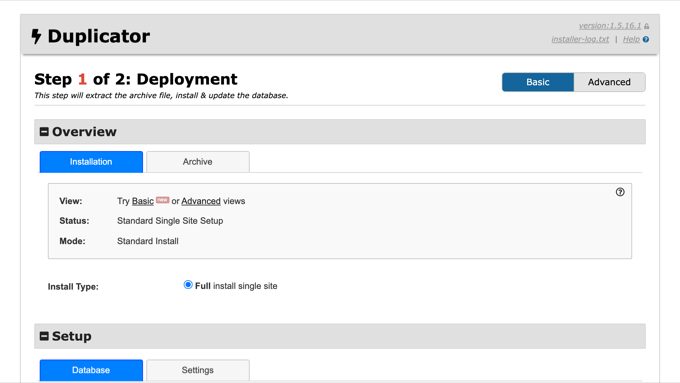Switch to Basic view mode button
This screenshot has height=383, width=680.
tap(538, 82)
